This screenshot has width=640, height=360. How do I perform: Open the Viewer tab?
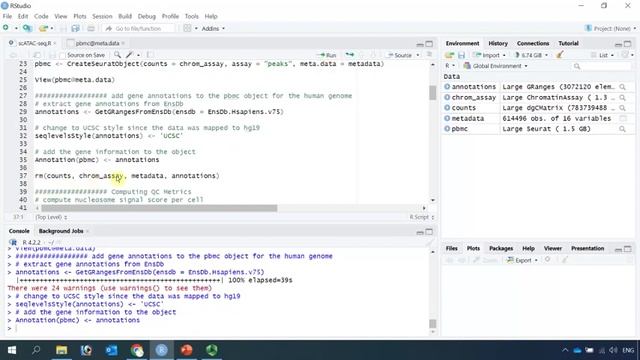pos(553,248)
